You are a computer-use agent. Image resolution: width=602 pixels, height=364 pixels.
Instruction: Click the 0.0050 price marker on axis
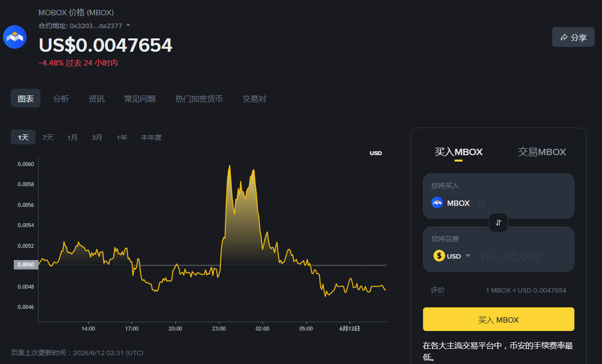26,265
